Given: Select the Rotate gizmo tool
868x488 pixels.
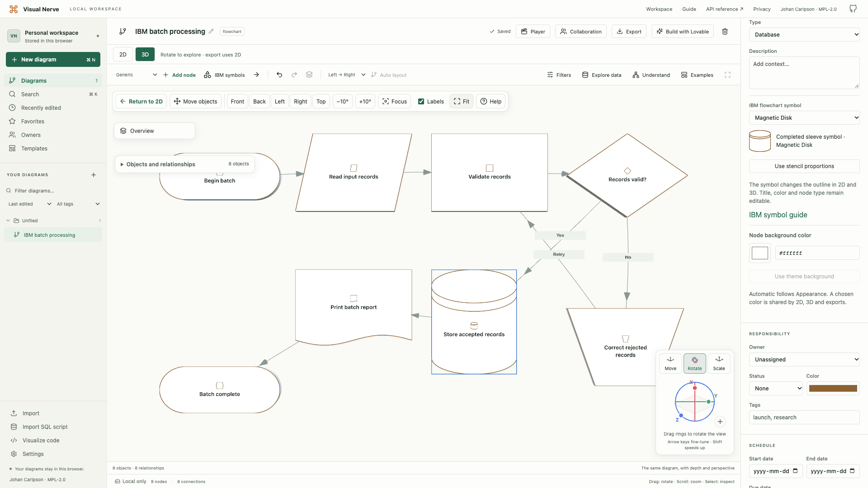Looking at the screenshot, I should pyautogui.click(x=695, y=363).
